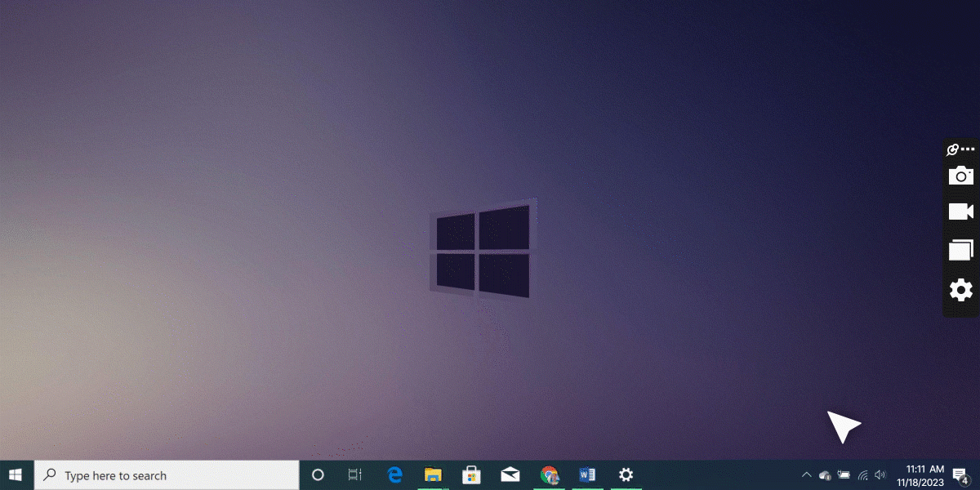Open Wi-Fi network tray icon
The height and width of the screenshot is (490, 980).
[862, 474]
